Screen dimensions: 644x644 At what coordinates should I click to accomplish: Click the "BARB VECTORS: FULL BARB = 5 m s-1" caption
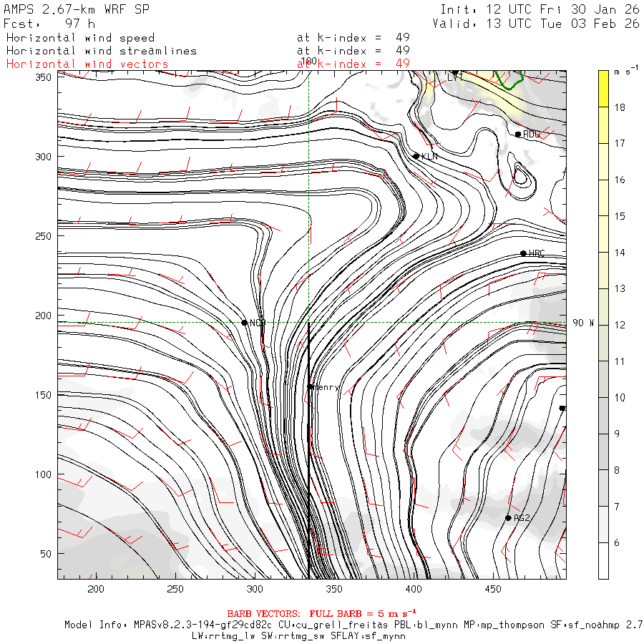coord(321,614)
